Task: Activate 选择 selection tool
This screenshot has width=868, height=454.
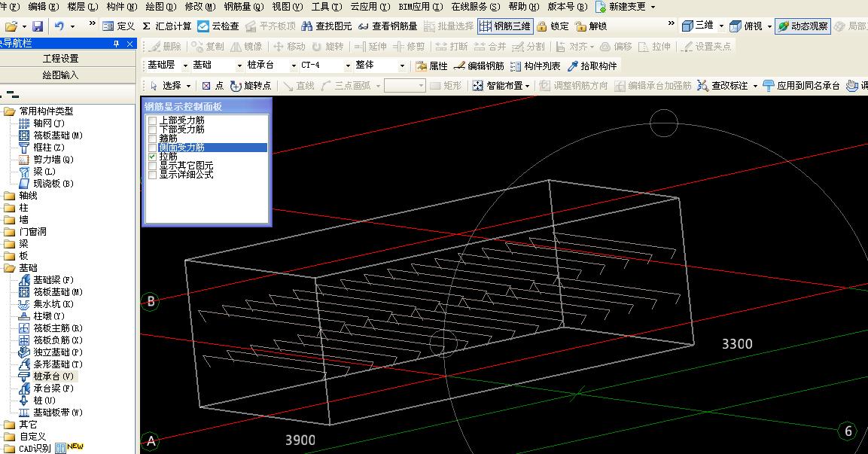Action: [166, 85]
